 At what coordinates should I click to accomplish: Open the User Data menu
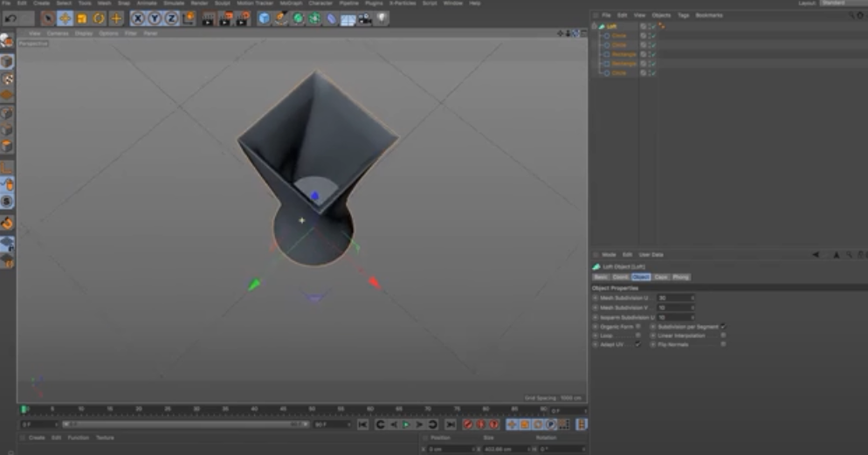(651, 255)
